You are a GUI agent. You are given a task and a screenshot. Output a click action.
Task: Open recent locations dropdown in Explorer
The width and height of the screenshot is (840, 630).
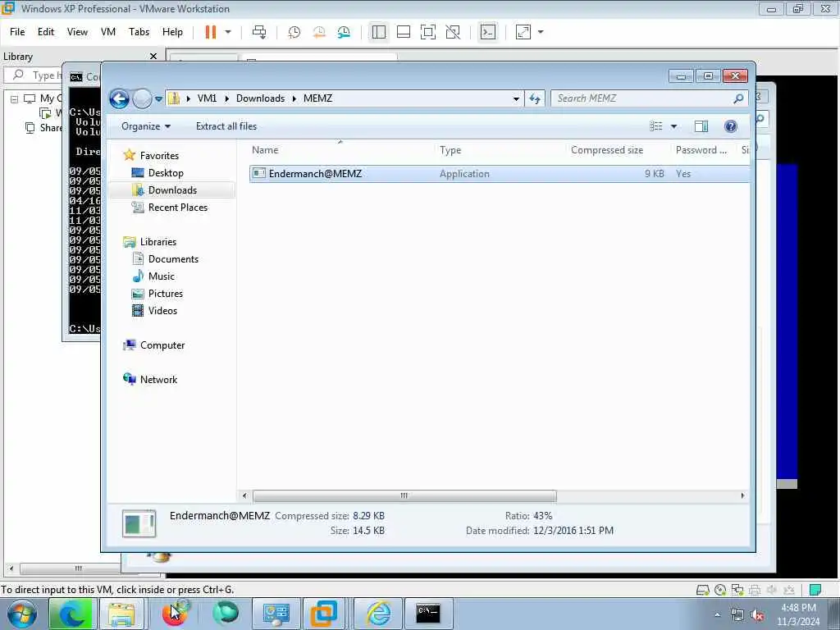tap(158, 99)
